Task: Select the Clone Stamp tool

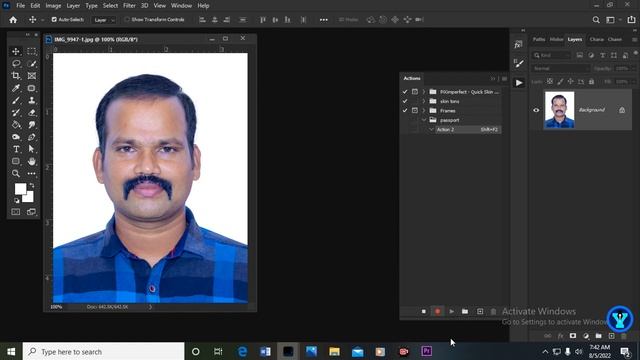Action: point(31,100)
